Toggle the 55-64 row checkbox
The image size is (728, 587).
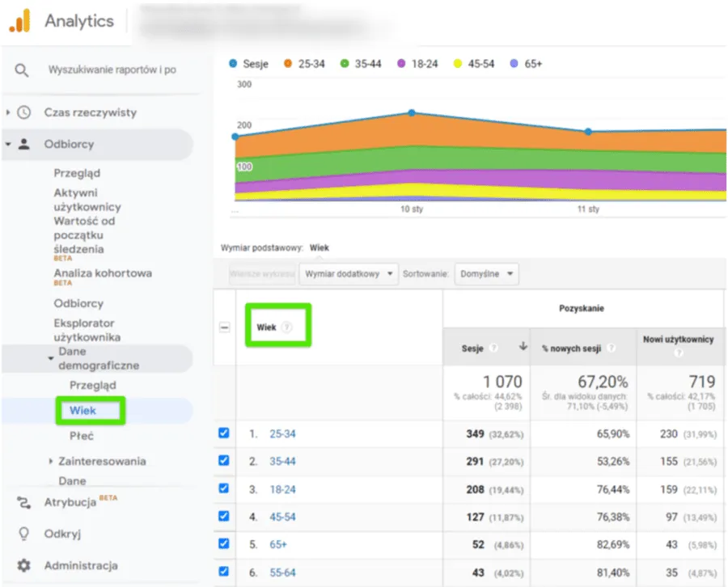pos(224,572)
